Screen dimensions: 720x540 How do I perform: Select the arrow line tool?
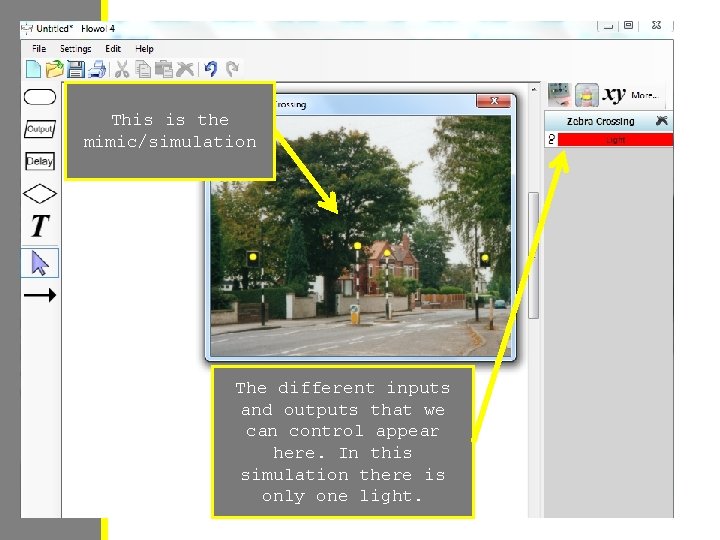39,295
